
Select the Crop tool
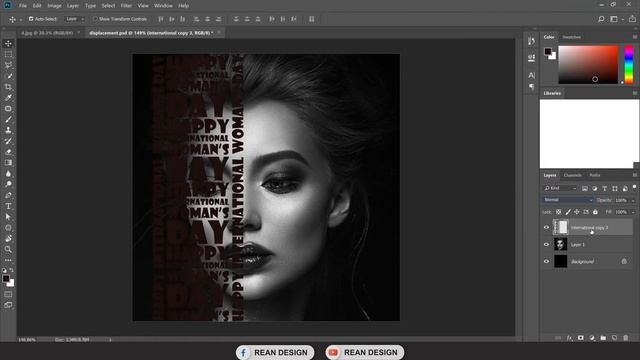click(8, 87)
